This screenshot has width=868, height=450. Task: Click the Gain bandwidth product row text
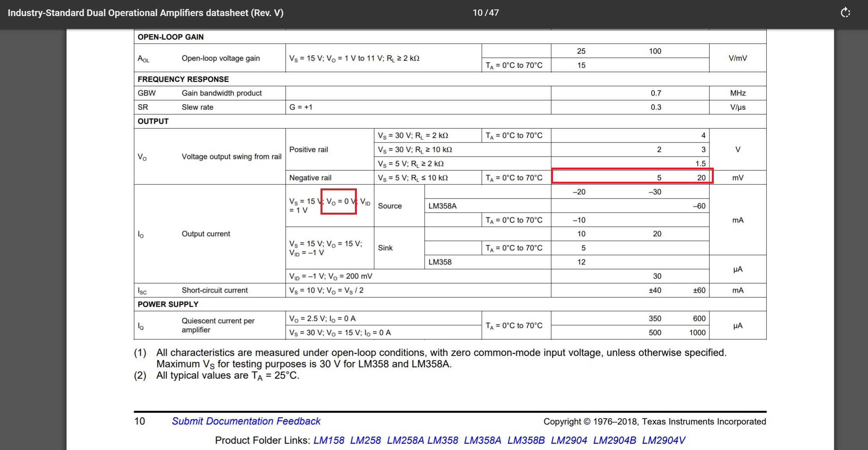pyautogui.click(x=222, y=93)
